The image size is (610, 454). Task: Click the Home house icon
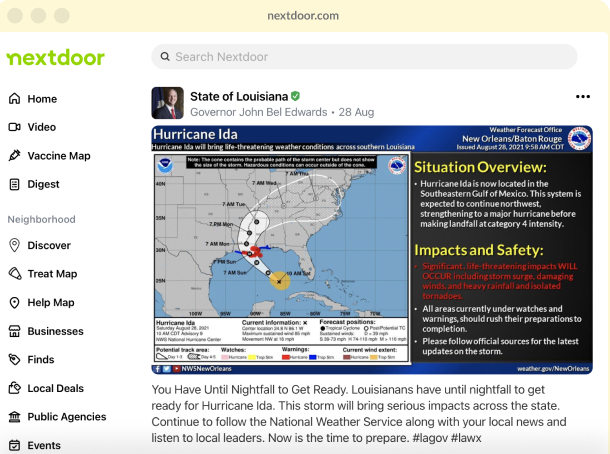[x=14, y=98]
